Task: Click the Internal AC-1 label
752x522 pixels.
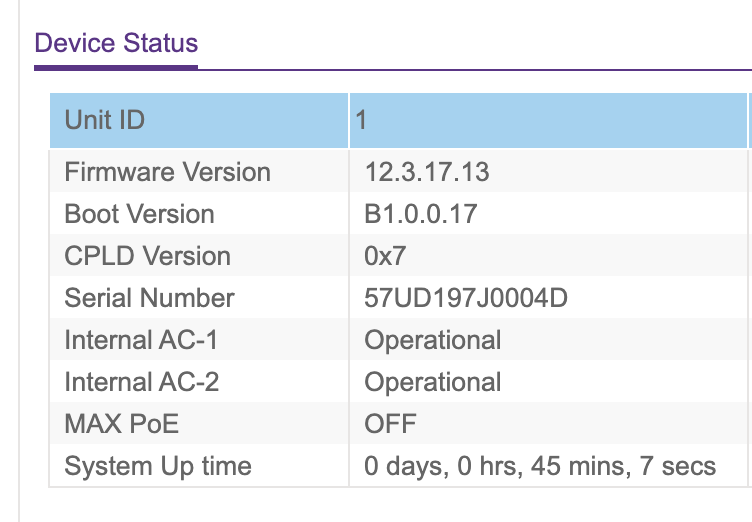Action: tap(141, 340)
